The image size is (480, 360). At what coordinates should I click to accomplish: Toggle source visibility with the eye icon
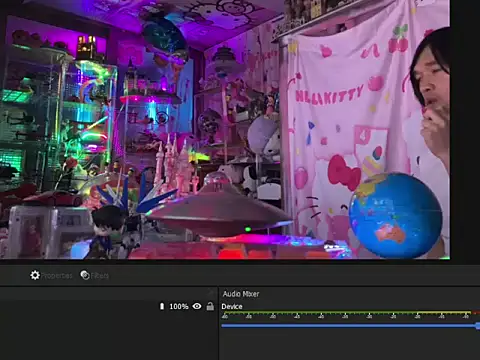(197, 306)
